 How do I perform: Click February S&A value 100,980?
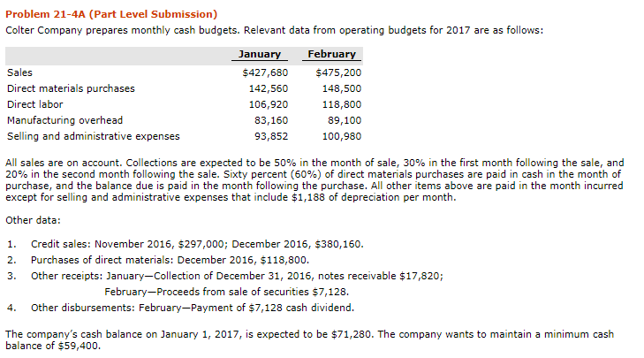(342, 136)
